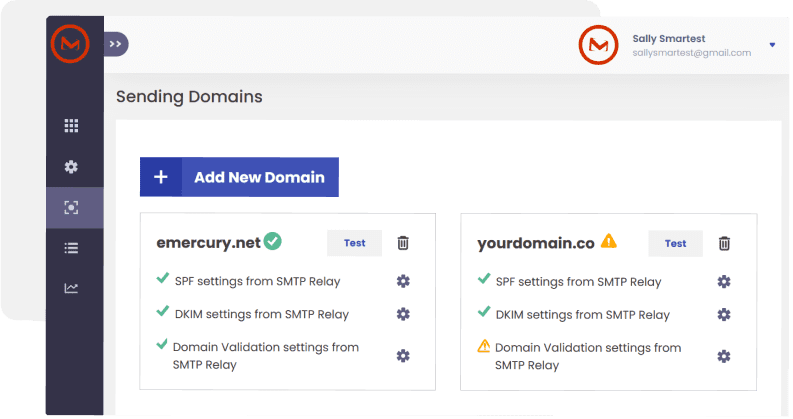Delete the yourdomain.co domain
The height and width of the screenshot is (419, 793).
click(725, 243)
